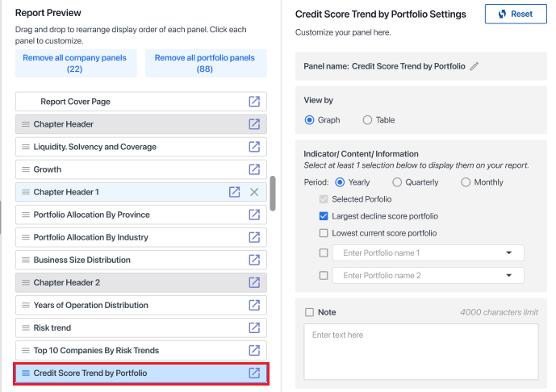Select the Table view radio button

pos(367,120)
